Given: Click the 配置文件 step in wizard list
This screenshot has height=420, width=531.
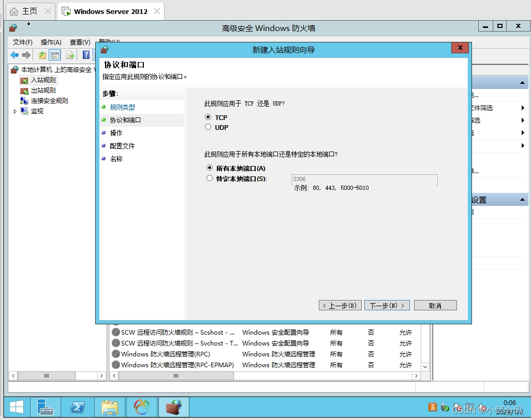Looking at the screenshot, I should pyautogui.click(x=122, y=146).
